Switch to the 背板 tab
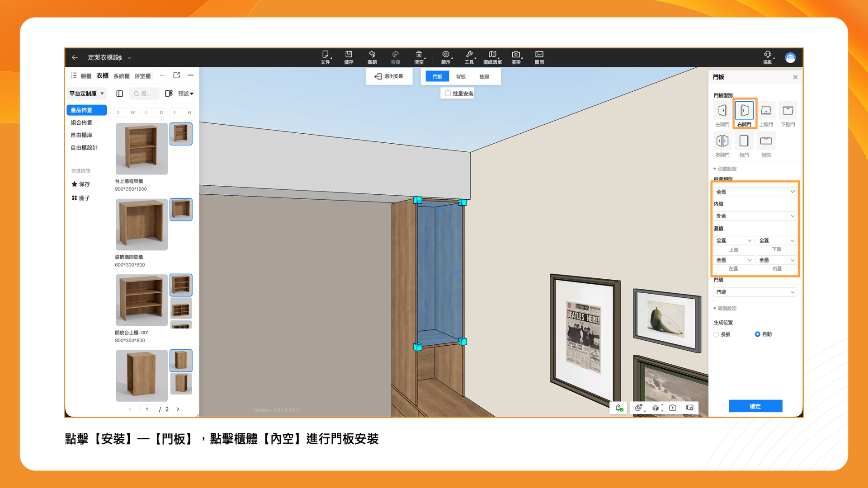The image size is (868, 488). coord(461,77)
